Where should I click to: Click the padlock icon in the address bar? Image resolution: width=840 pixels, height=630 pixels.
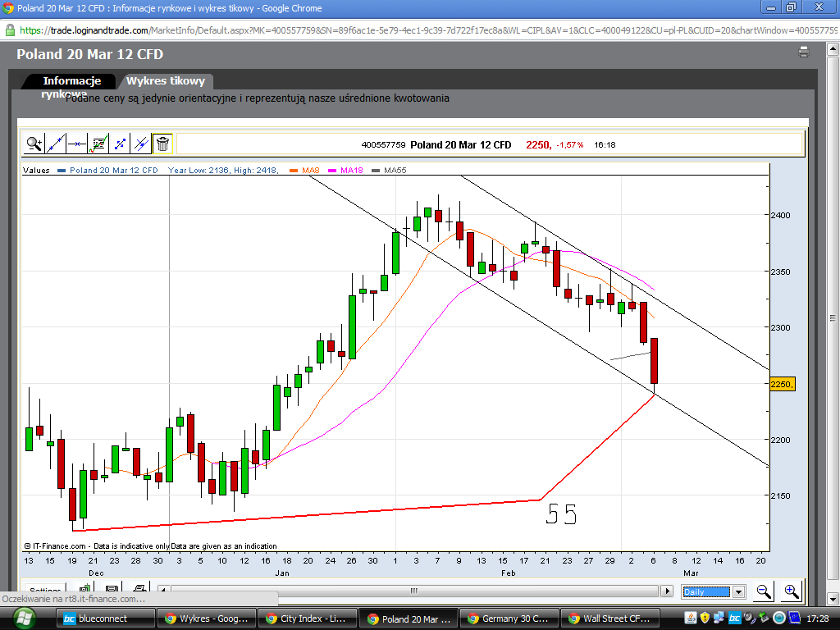(x=10, y=30)
